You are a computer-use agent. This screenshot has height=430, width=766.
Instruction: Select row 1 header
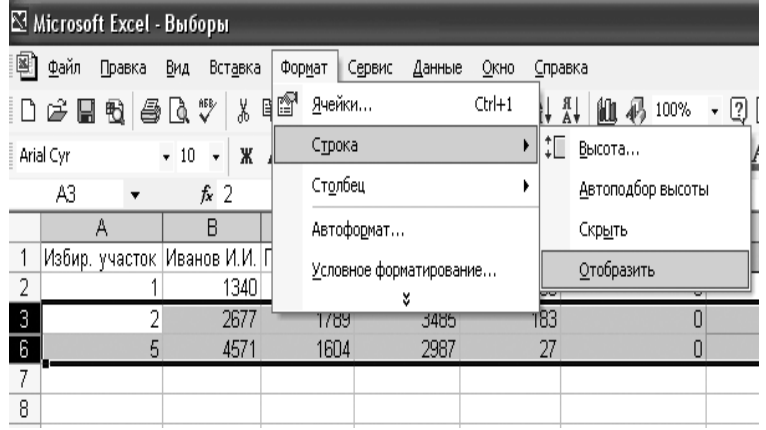pos(24,258)
